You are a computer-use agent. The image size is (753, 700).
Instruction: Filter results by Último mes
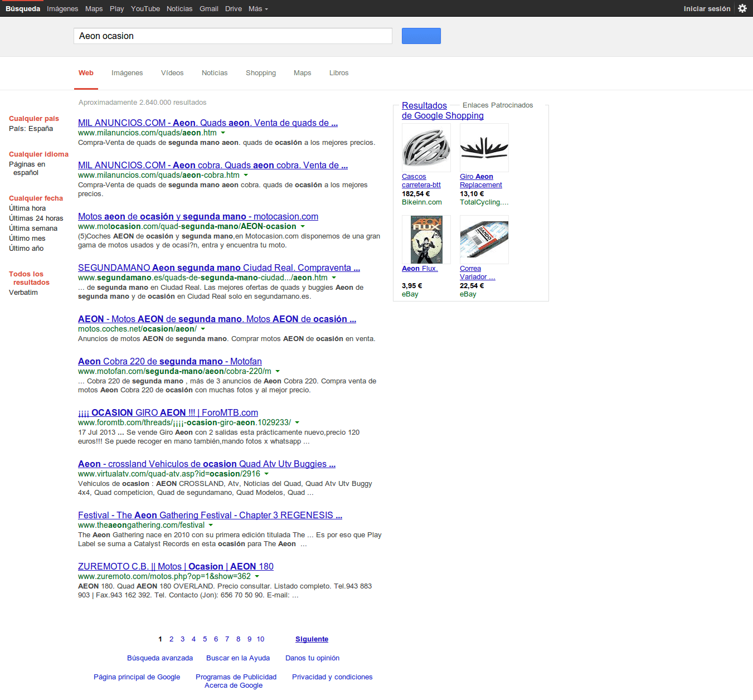27,239
